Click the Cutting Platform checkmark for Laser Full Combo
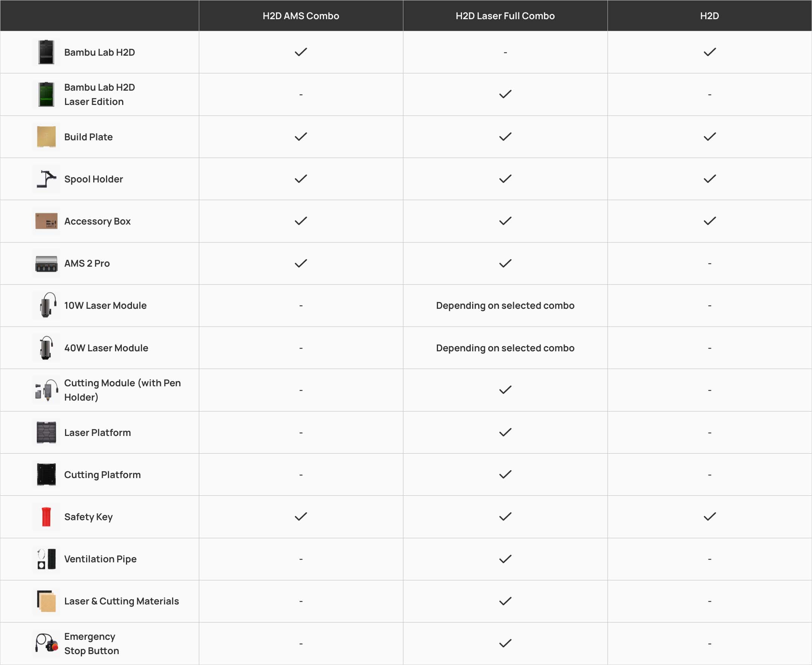This screenshot has height=665, width=812. 505,475
